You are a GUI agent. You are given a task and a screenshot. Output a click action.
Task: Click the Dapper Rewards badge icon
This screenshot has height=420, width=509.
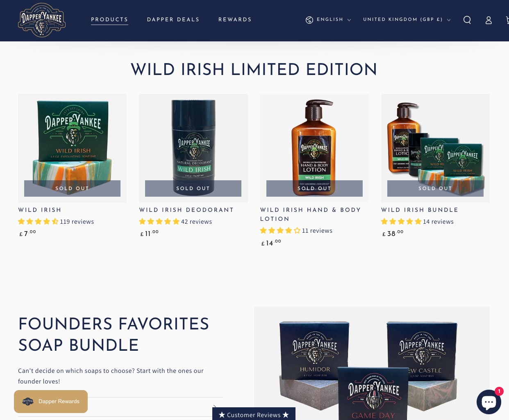[x=28, y=402]
